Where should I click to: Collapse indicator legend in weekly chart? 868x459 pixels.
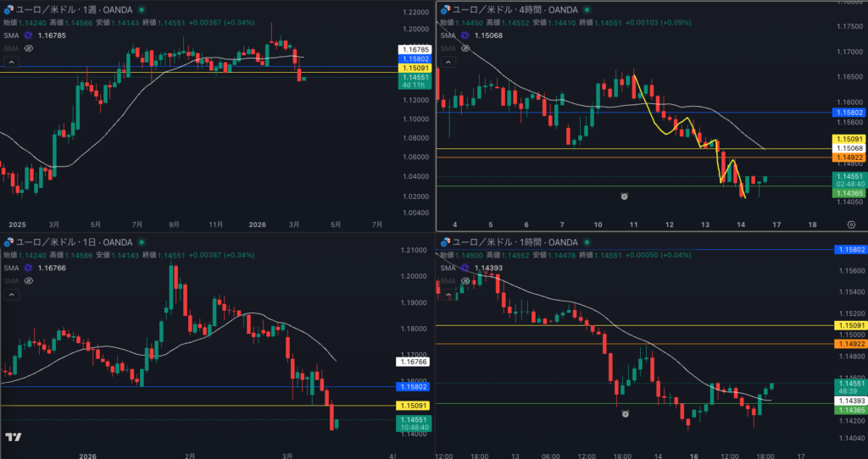pos(11,64)
